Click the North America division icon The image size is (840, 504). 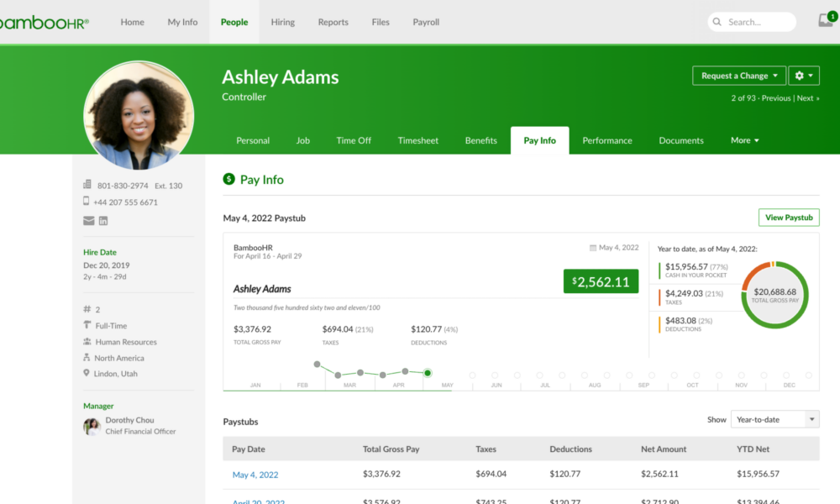pyautogui.click(x=87, y=357)
